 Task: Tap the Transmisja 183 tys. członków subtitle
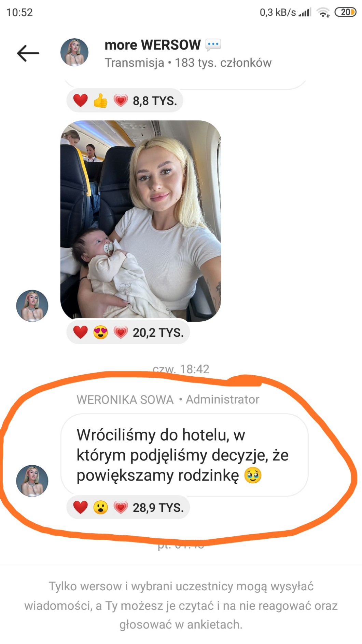pos(188,63)
